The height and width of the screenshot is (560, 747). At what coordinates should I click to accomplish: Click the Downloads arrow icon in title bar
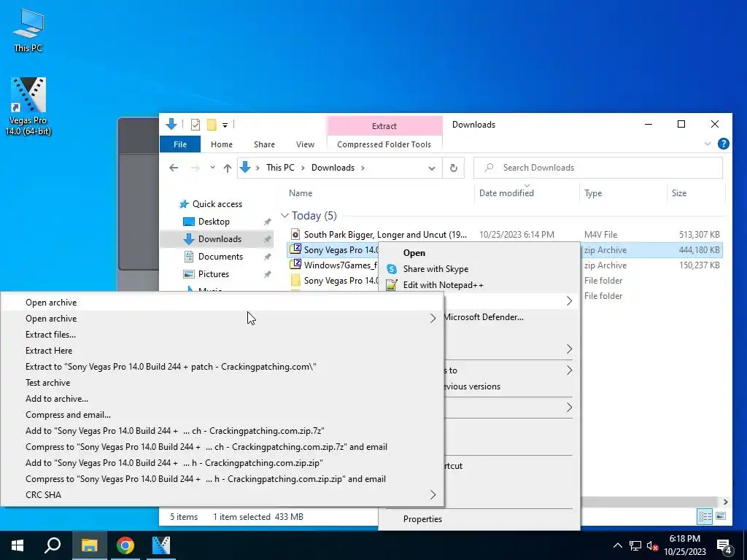[171, 125]
